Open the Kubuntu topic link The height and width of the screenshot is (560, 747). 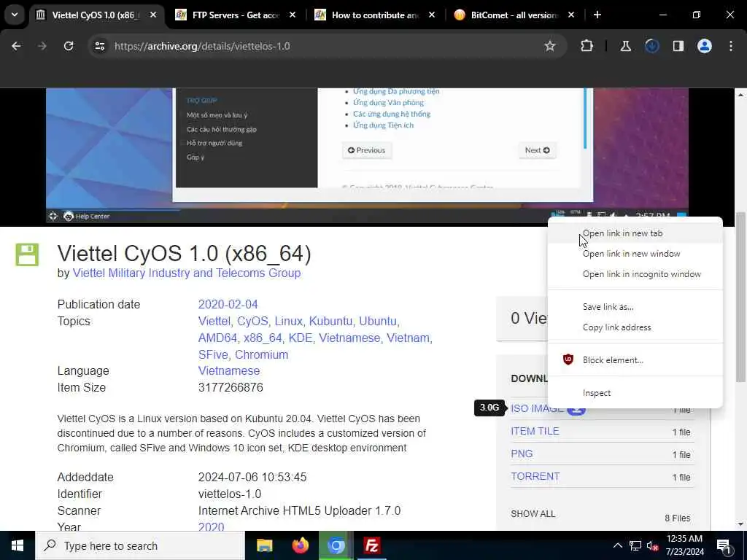[x=330, y=322]
